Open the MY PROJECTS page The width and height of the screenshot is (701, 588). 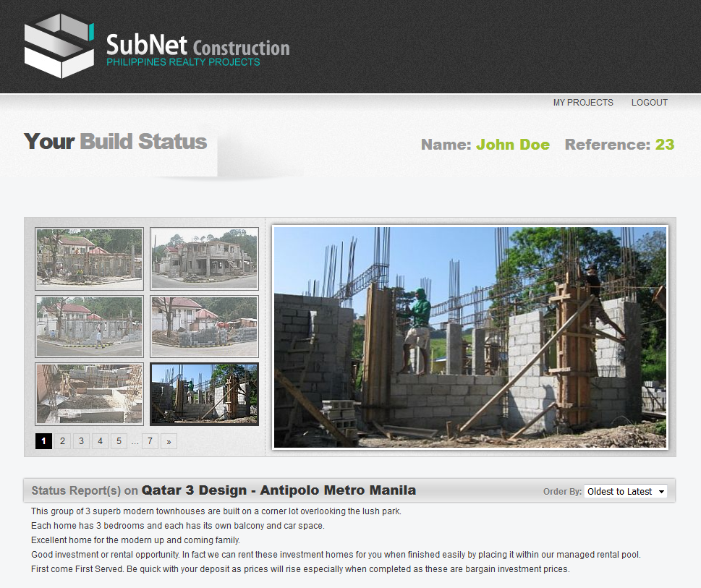point(583,102)
